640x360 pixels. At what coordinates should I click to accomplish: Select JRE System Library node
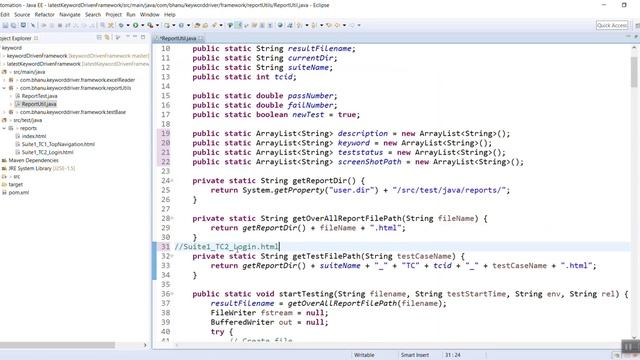(x=42, y=168)
